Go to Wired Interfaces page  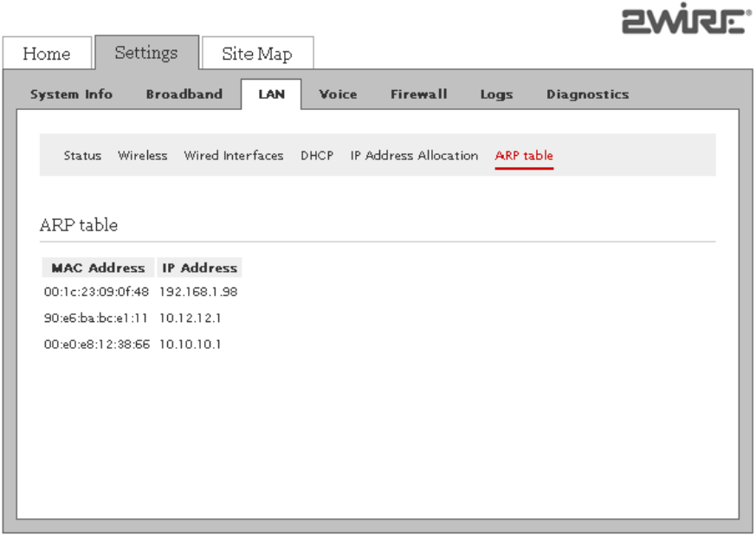click(x=234, y=156)
